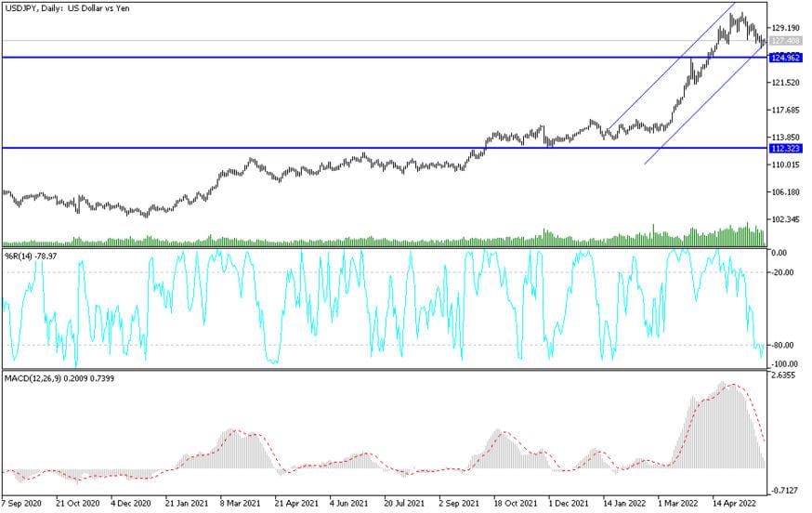Viewport: 812px width, 513px height.
Task: Select the lower ascending channel trendline
Action: click(704, 104)
